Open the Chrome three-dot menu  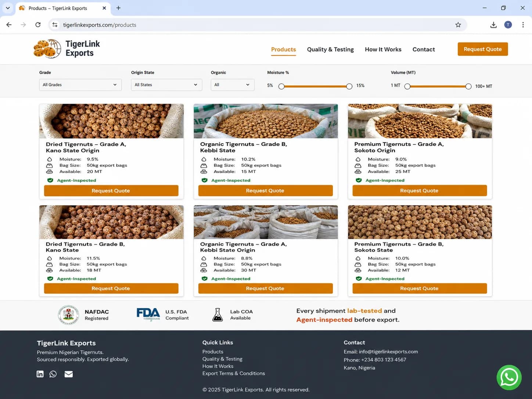click(523, 25)
